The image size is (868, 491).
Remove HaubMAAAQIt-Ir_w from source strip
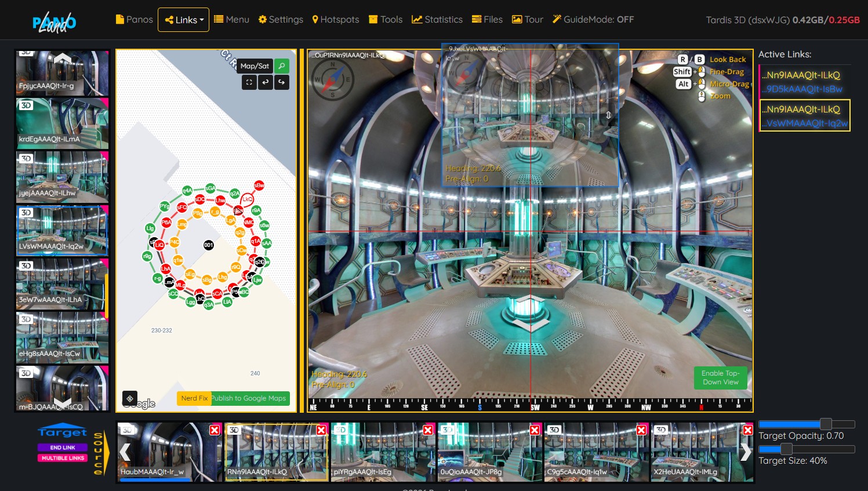pos(215,430)
